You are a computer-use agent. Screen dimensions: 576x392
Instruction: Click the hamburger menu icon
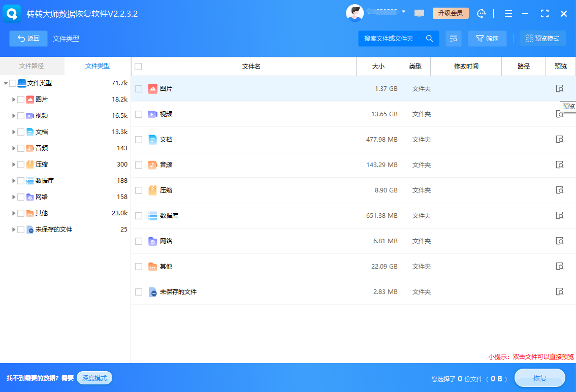coord(508,13)
